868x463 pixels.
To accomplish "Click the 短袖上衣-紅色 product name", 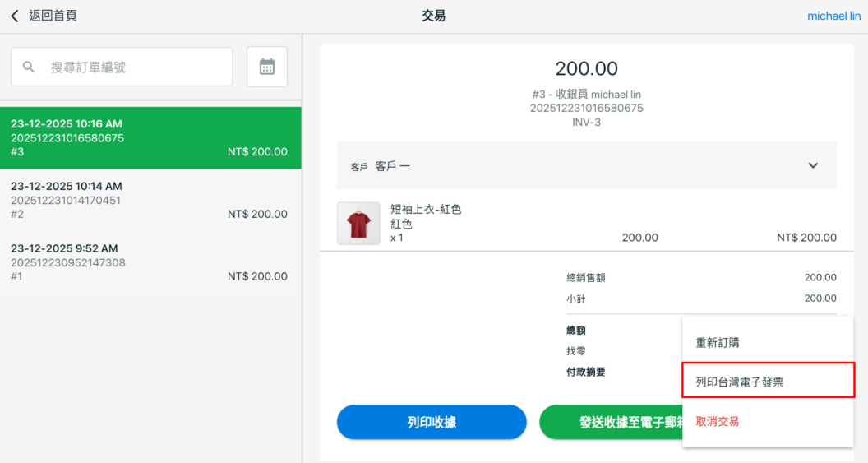I will pyautogui.click(x=426, y=209).
